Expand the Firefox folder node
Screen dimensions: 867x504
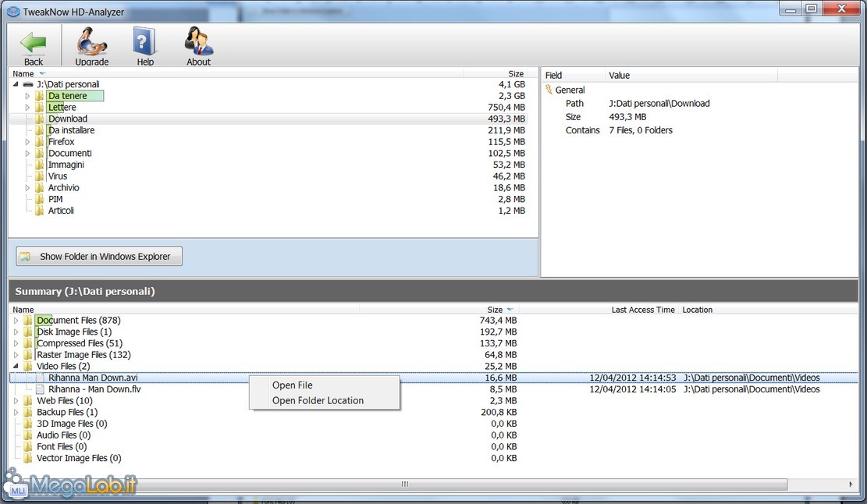click(27, 142)
